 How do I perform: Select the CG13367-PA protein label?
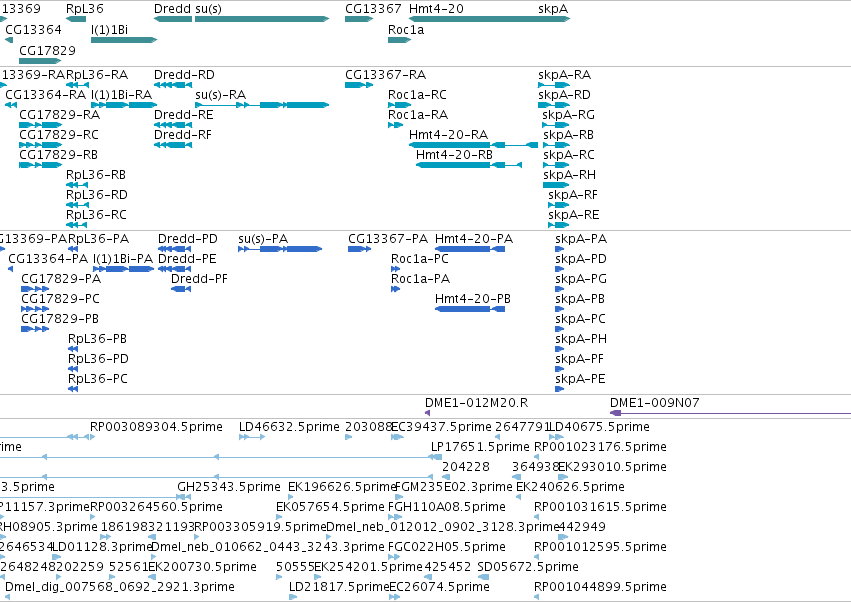388,239
